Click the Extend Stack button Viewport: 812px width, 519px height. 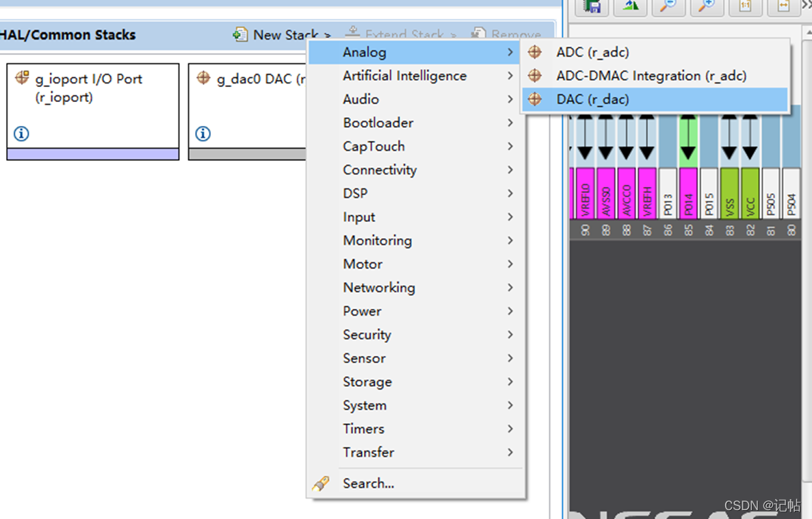click(402, 35)
